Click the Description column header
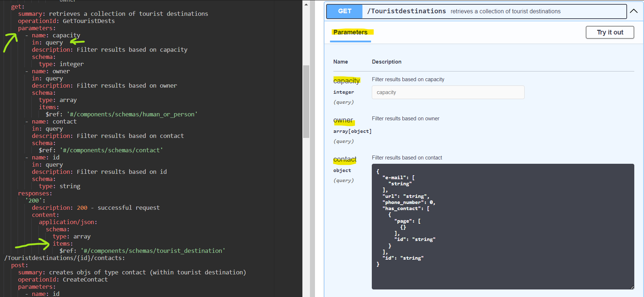The height and width of the screenshot is (297, 644). point(387,62)
